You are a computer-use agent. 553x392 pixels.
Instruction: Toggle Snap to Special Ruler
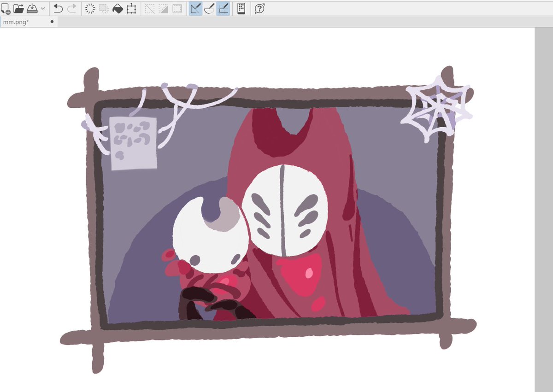pos(209,8)
